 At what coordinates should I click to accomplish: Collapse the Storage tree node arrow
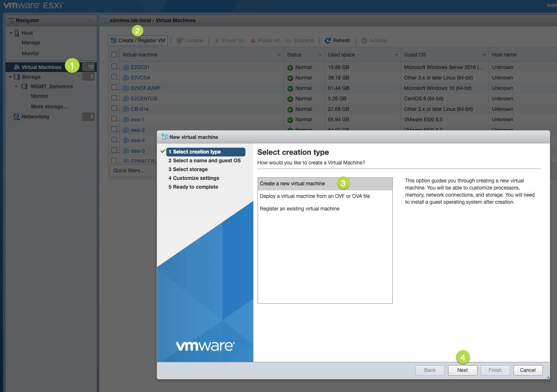tap(10, 77)
